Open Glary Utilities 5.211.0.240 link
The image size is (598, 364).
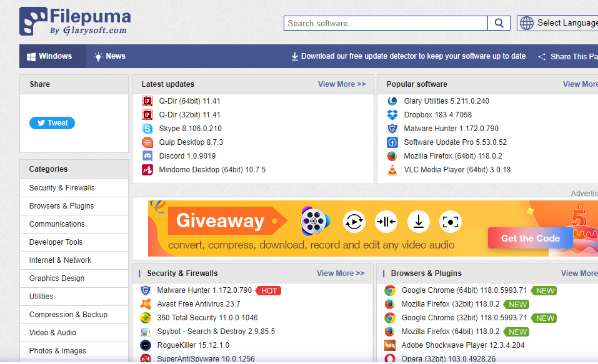[x=447, y=101]
